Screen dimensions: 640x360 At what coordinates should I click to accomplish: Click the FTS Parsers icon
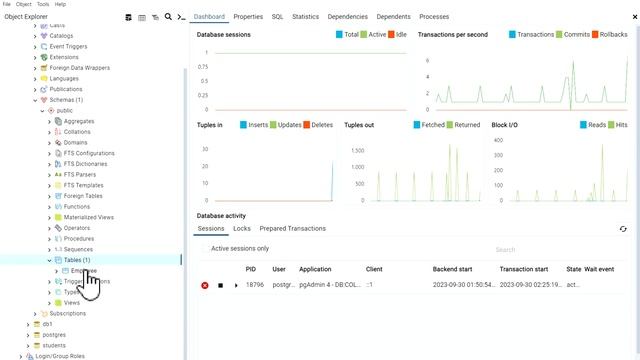[x=58, y=174]
